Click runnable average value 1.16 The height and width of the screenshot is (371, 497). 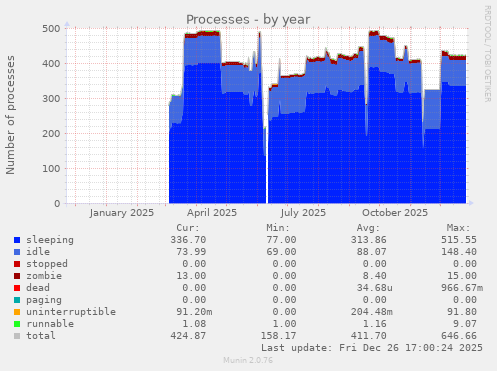(x=375, y=324)
